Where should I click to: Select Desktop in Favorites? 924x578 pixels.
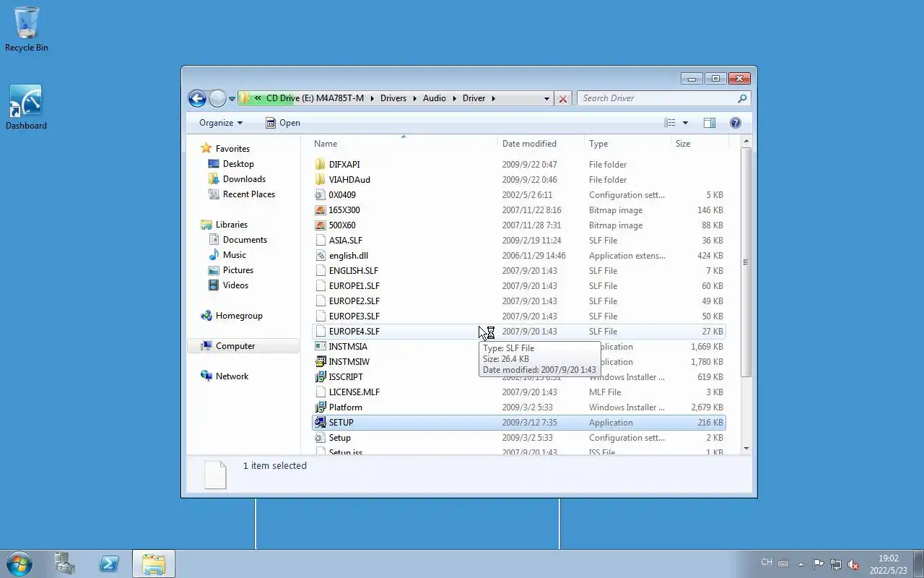pyautogui.click(x=238, y=164)
